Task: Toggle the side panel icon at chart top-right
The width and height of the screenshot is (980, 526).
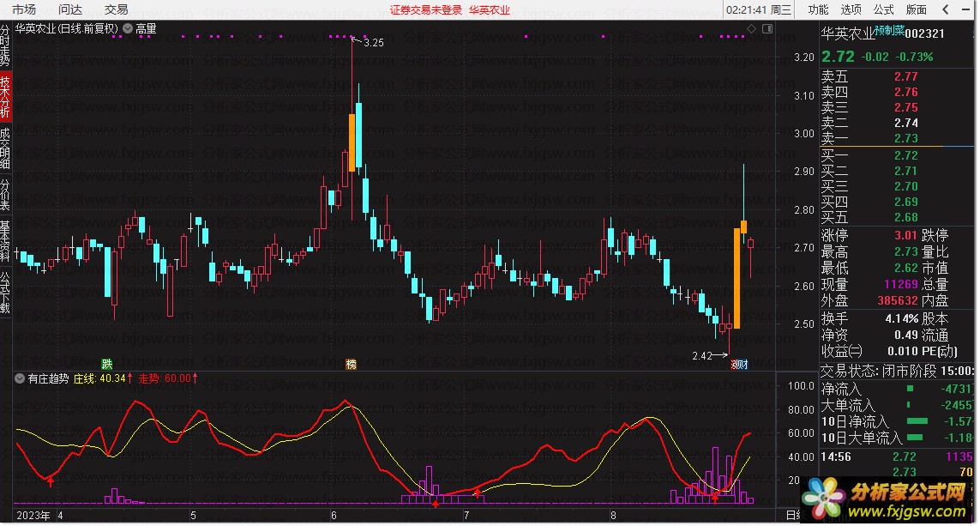Action: pyautogui.click(x=767, y=29)
